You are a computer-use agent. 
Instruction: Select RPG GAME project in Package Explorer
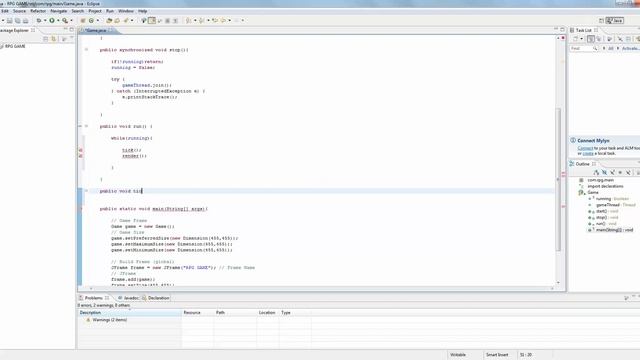coord(15,47)
